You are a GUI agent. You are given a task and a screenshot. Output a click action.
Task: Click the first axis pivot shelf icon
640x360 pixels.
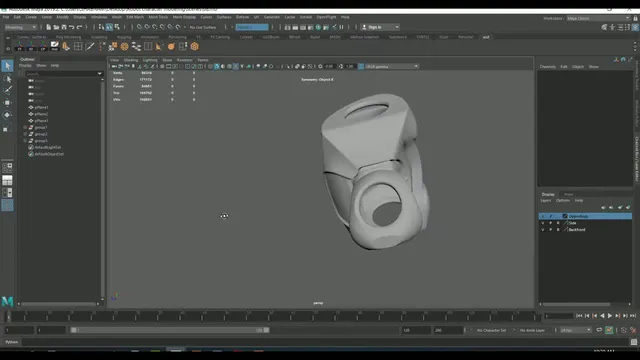[x=19, y=47]
